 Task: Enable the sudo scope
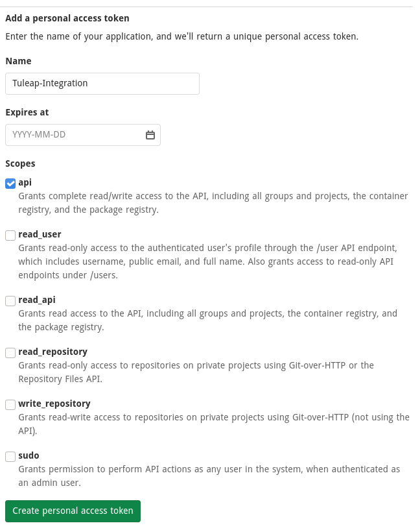(10, 457)
